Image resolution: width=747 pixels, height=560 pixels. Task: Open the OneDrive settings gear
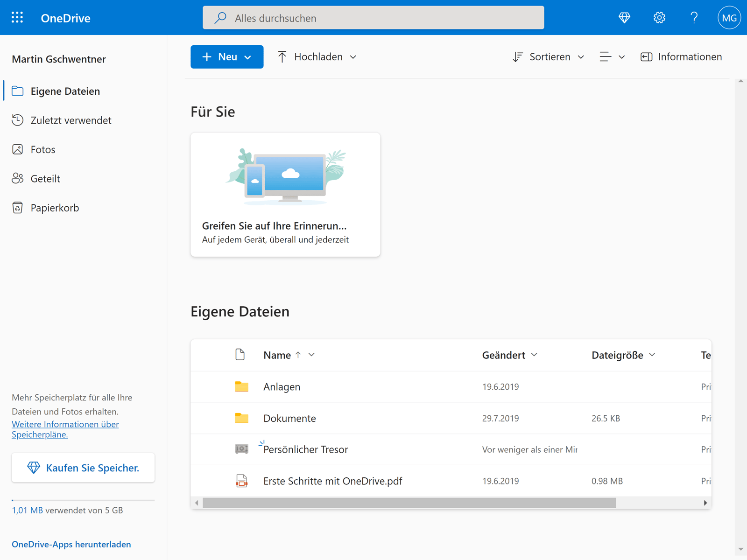click(x=659, y=17)
